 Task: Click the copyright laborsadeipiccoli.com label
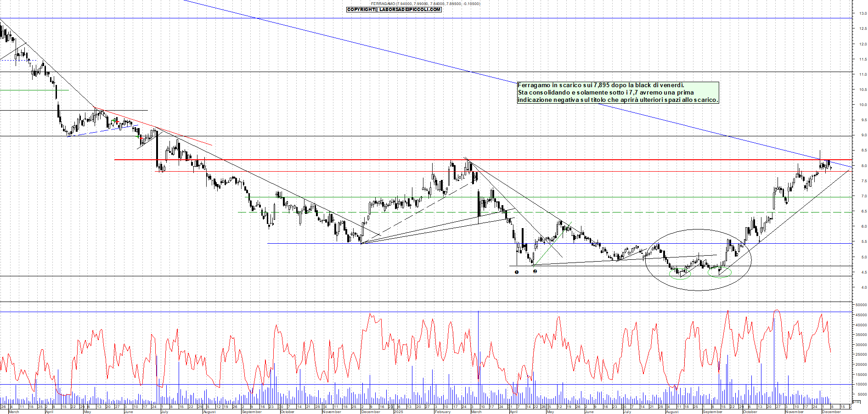[394, 10]
